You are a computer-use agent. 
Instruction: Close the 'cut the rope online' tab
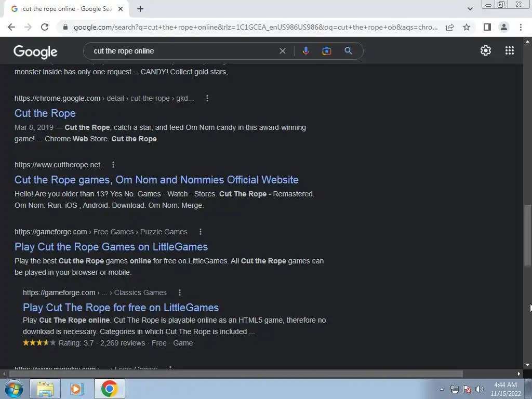tap(121, 9)
